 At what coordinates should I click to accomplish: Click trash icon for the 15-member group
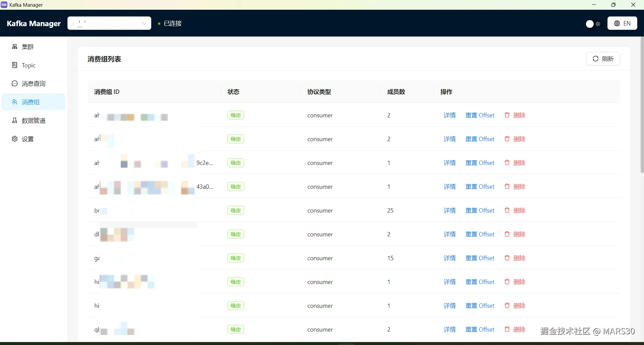(x=507, y=258)
